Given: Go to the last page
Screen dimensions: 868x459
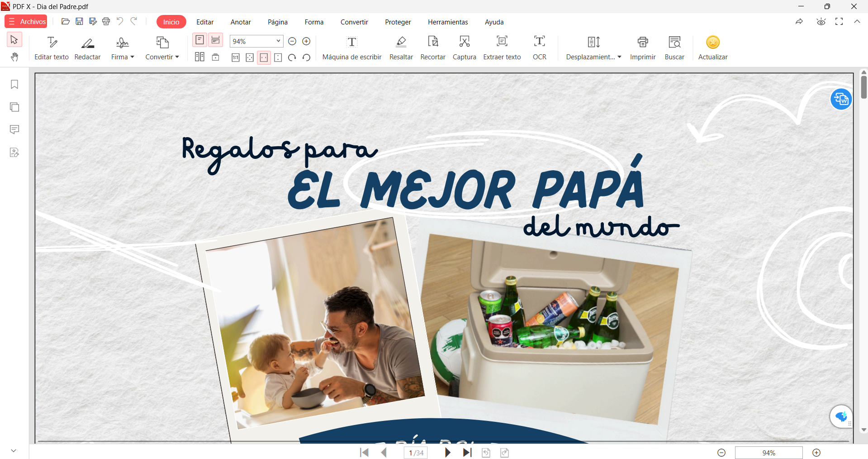Looking at the screenshot, I should [467, 453].
